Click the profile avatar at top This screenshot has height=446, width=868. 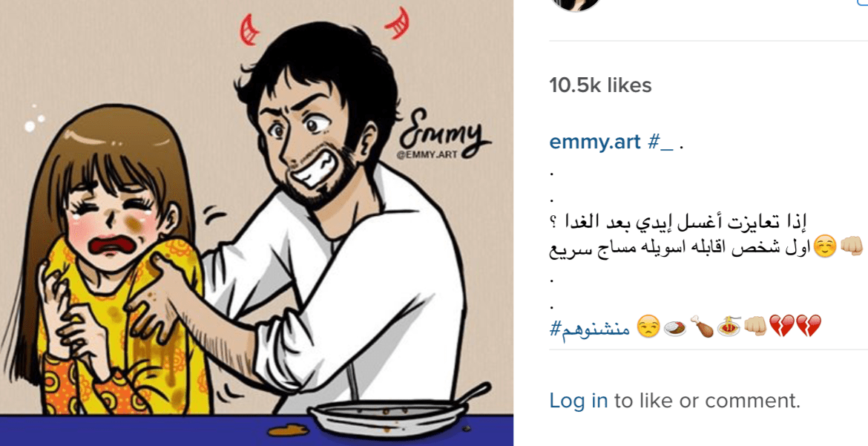[576, 4]
